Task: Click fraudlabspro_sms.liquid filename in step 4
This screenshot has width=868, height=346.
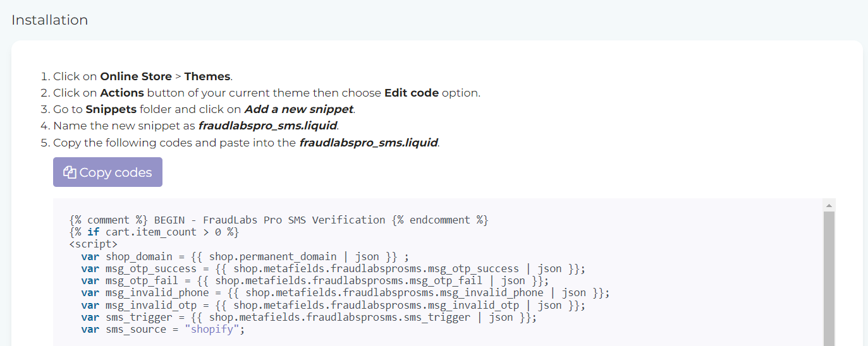Action: [267, 126]
